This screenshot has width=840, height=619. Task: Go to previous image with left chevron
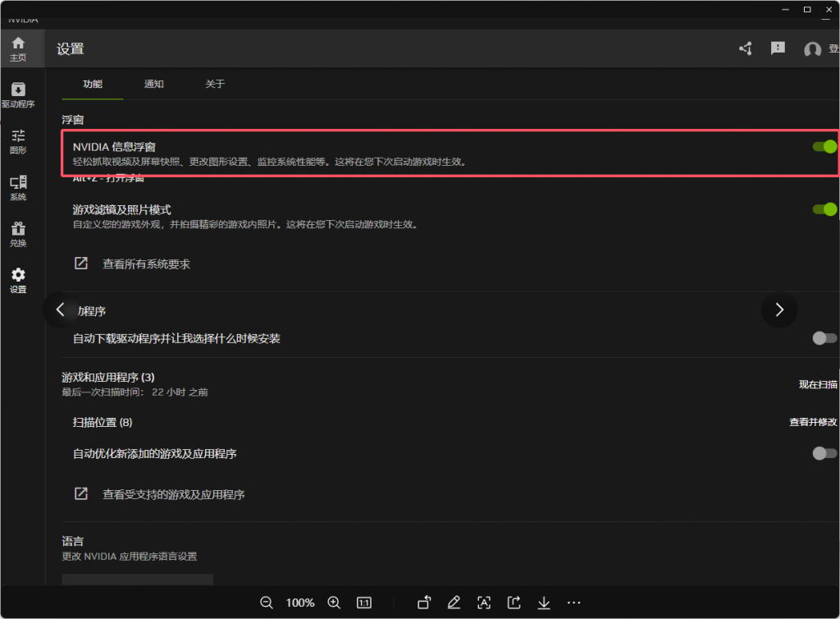[x=61, y=309]
